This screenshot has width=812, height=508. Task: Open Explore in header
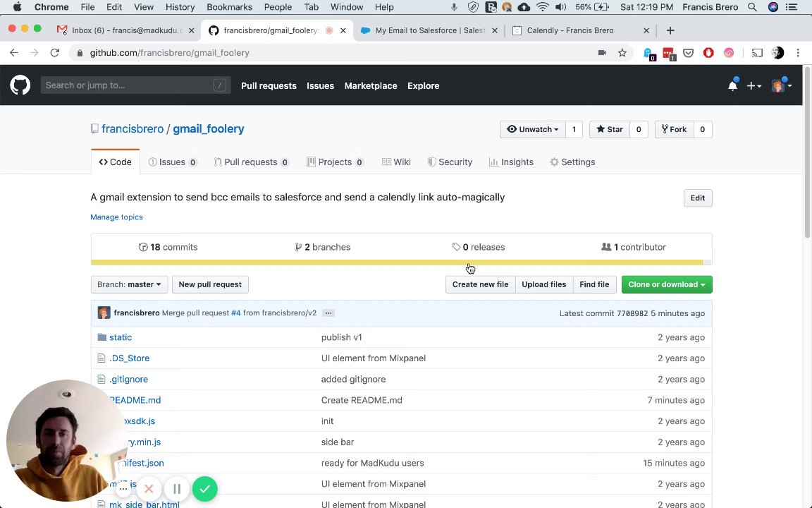click(x=423, y=86)
